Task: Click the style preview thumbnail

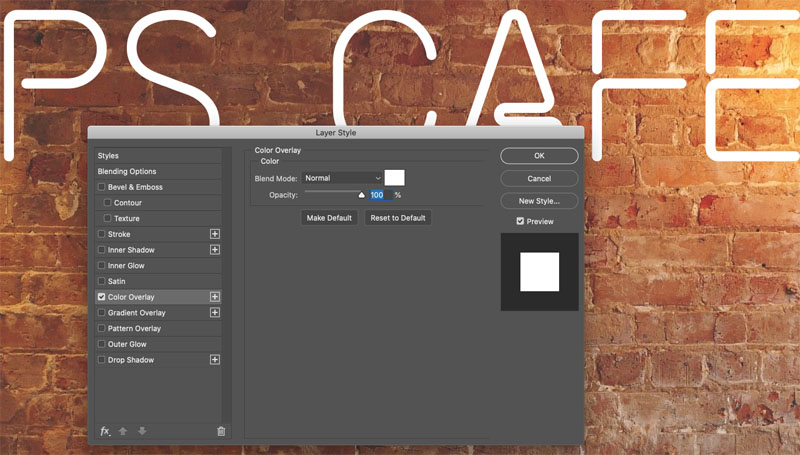Action: pos(540,272)
